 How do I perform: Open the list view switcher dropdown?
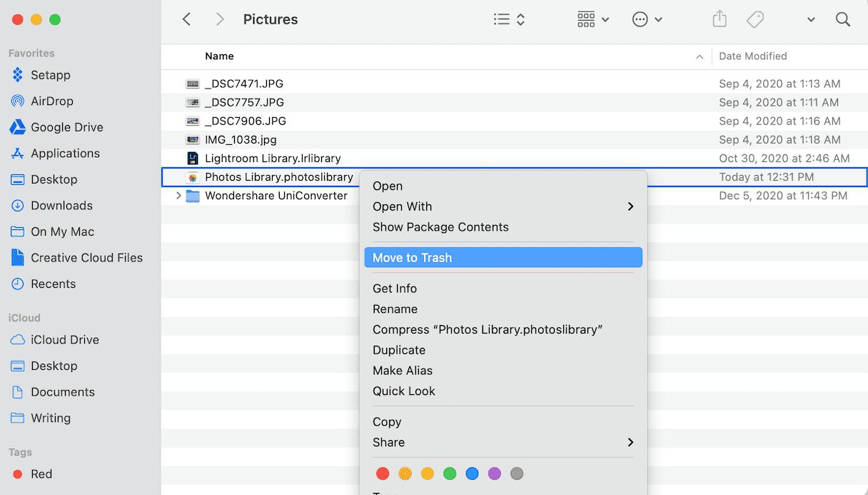pos(510,19)
